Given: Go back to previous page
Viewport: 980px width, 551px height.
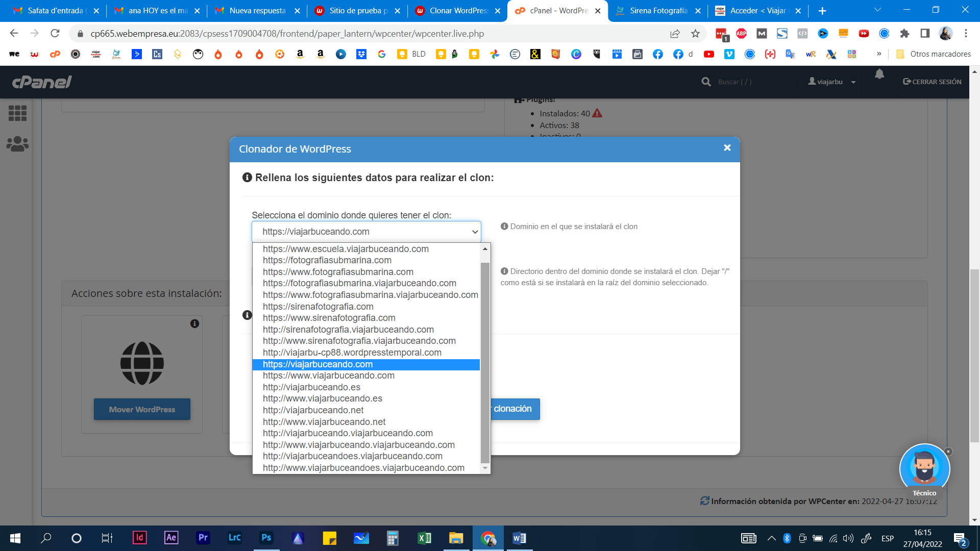Looking at the screenshot, I should 14,33.
